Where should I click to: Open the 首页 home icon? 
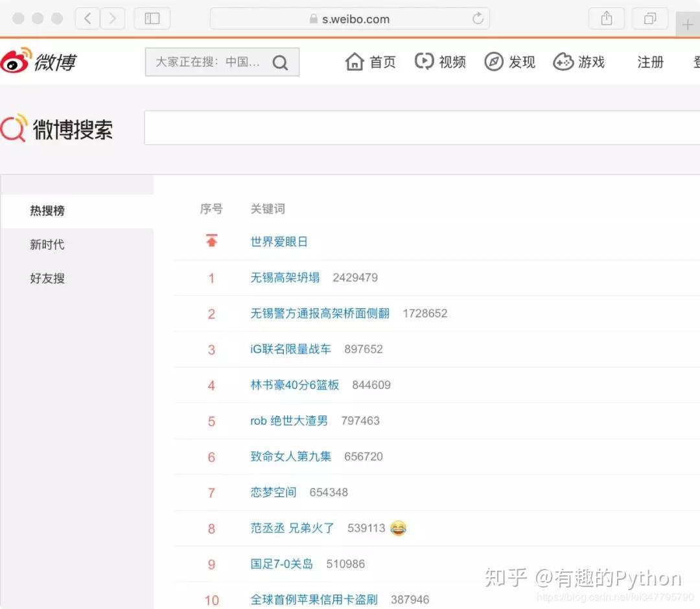click(x=355, y=60)
